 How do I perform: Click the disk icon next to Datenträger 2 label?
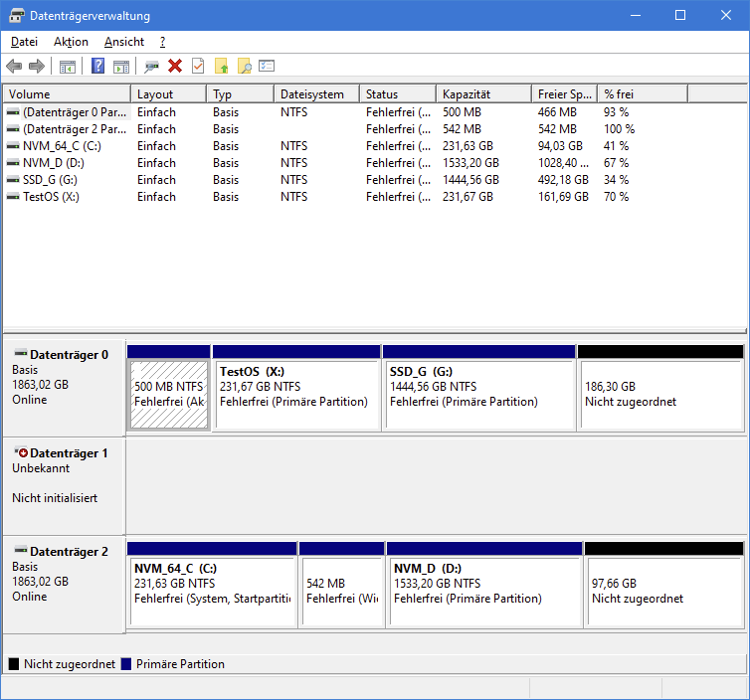click(21, 550)
